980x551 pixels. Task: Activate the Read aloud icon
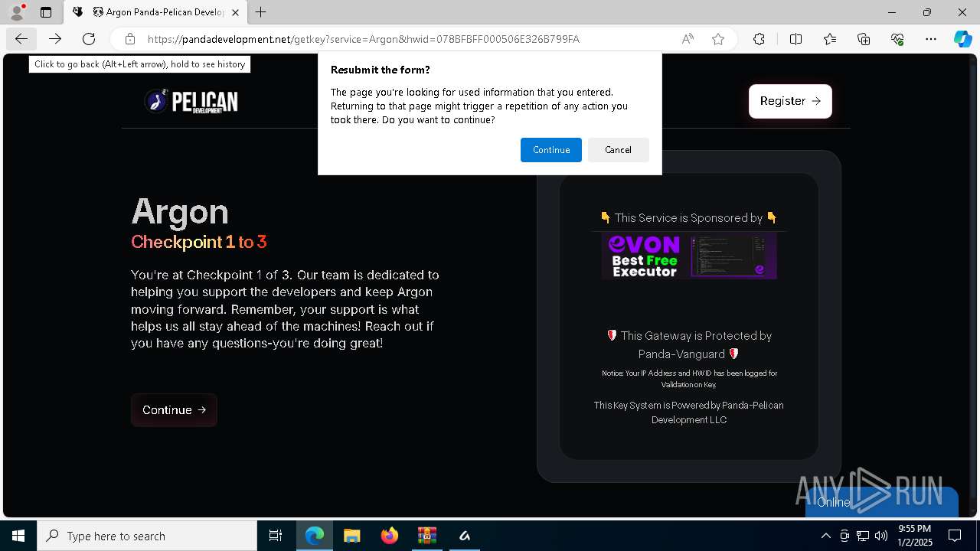tap(688, 39)
